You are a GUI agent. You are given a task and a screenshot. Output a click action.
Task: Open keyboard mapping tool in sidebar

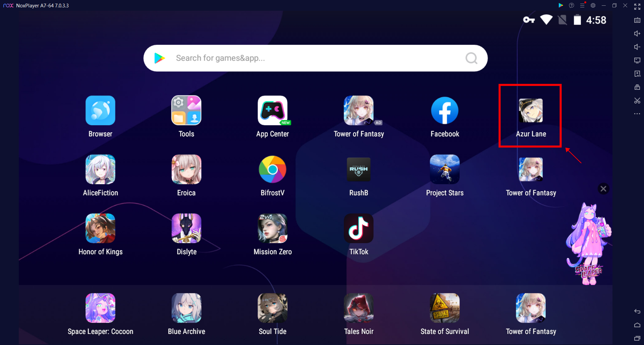click(637, 20)
